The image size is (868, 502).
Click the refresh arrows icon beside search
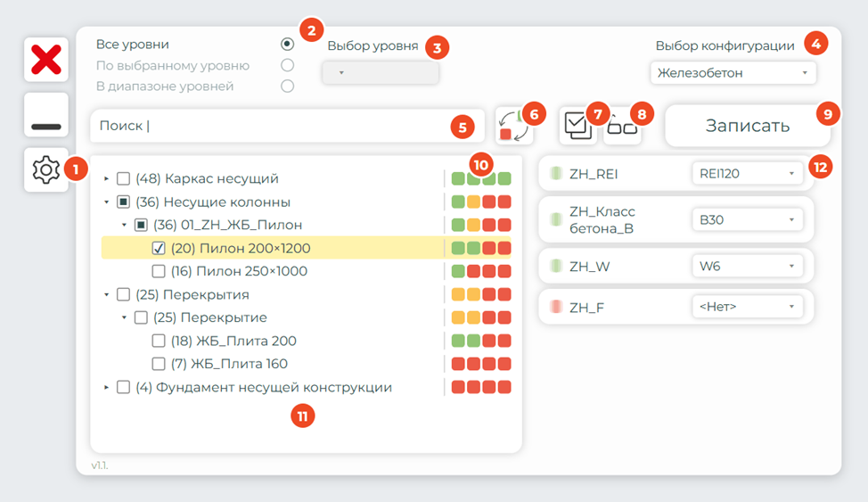click(x=514, y=126)
